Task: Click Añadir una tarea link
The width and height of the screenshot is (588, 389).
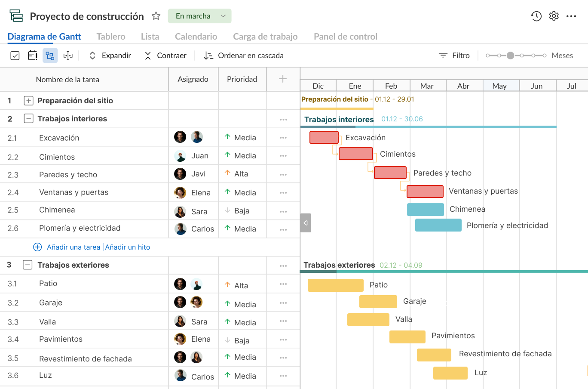Action: 73,247
